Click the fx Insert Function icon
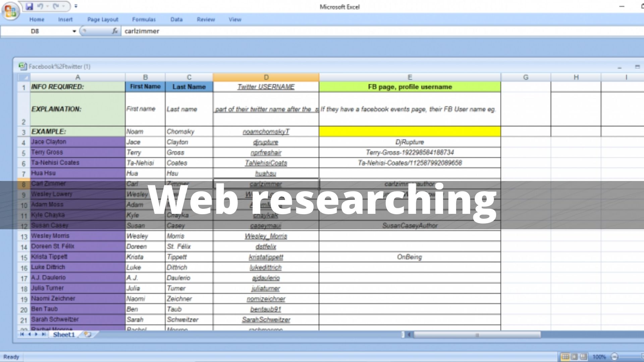The height and width of the screenshot is (362, 644). click(x=115, y=31)
